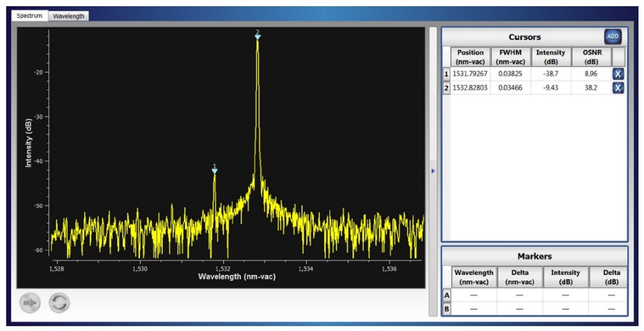Select marker B row header
Image resolution: width=644 pixels, height=331 pixels.
coord(446,308)
